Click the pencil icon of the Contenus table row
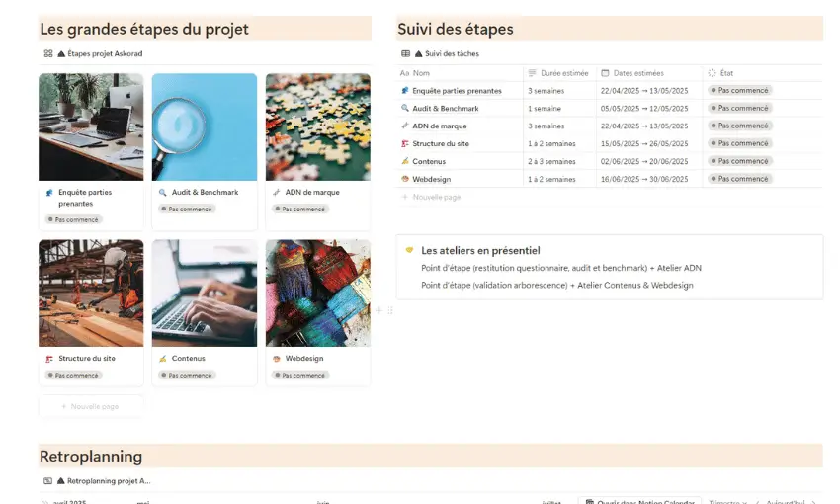 (x=405, y=161)
